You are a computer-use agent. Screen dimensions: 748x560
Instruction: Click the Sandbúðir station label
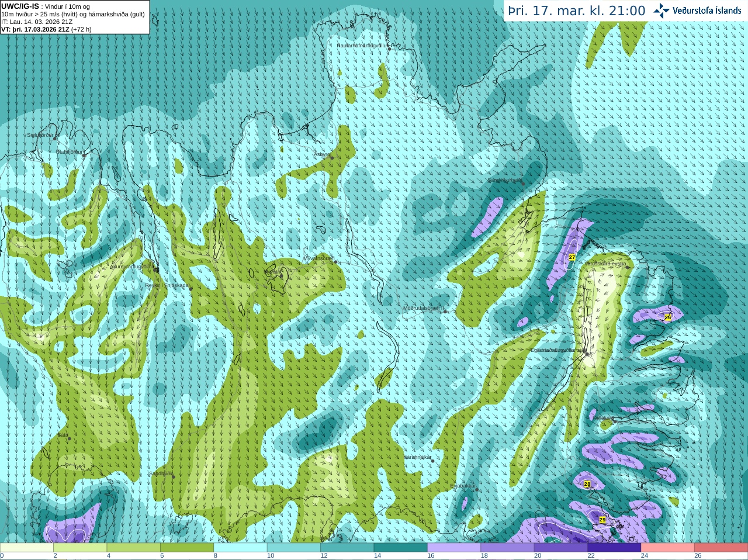(x=161, y=473)
